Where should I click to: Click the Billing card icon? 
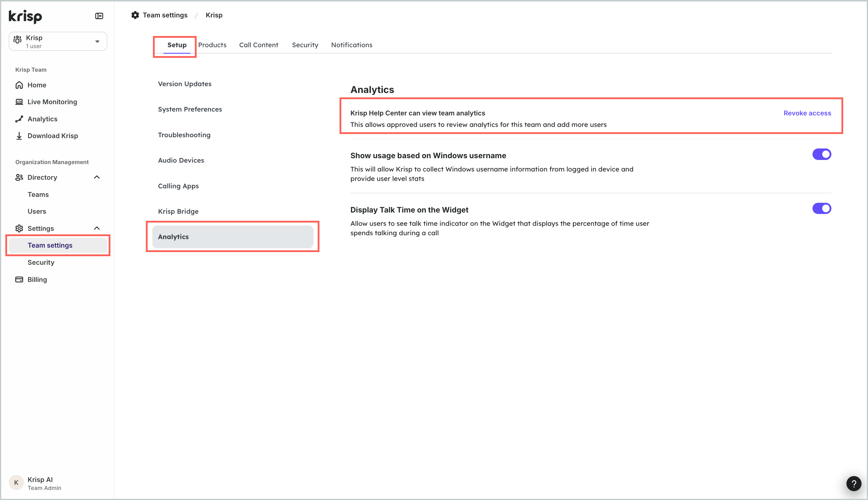click(19, 280)
